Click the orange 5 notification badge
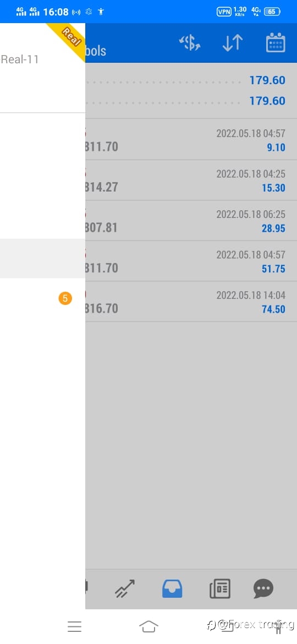297x644 pixels. click(65, 298)
